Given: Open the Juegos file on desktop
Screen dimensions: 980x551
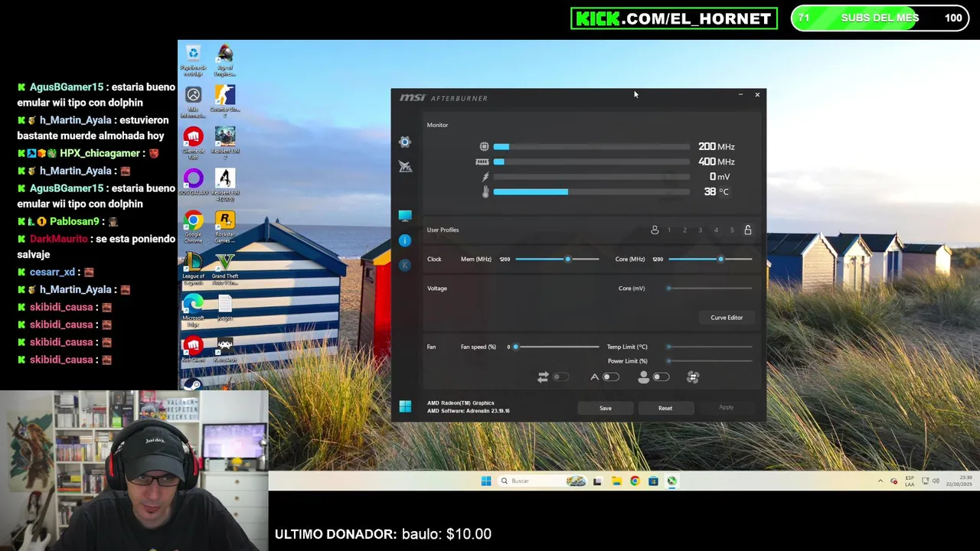Looking at the screenshot, I should pyautogui.click(x=225, y=308).
